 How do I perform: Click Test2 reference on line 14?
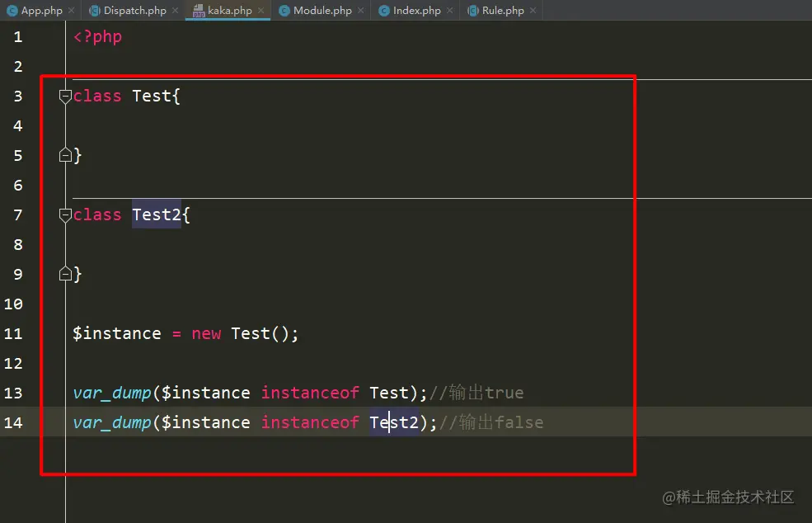tap(394, 422)
